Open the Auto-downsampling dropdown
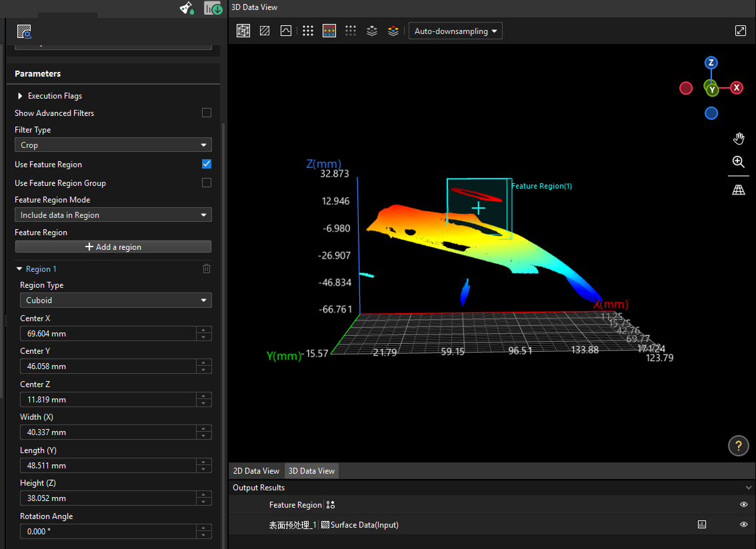 (x=455, y=31)
